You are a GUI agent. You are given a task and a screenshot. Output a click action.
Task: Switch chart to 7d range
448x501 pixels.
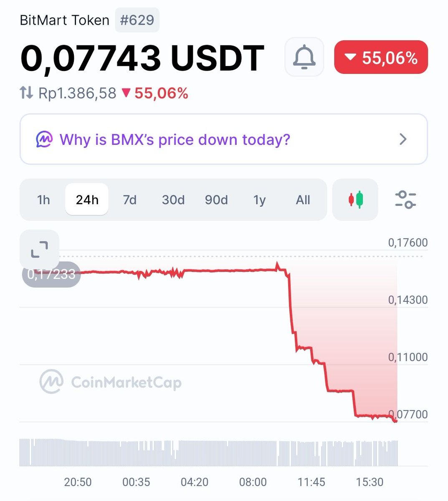[130, 200]
